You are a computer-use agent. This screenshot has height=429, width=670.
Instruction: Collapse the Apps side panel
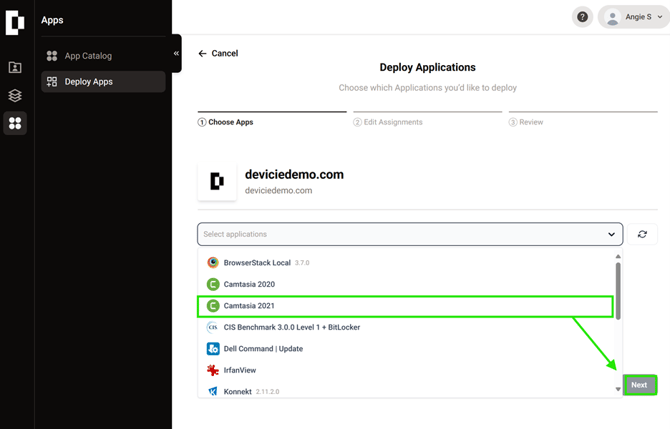(176, 54)
